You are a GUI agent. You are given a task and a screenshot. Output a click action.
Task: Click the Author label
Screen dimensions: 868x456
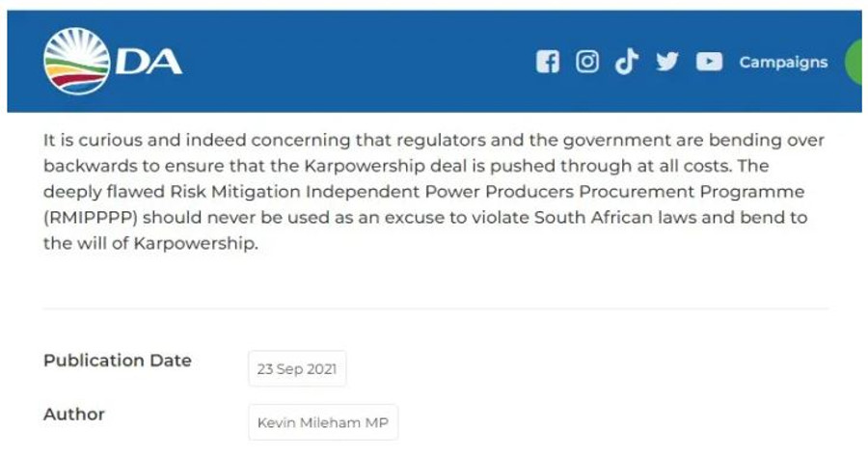point(74,414)
